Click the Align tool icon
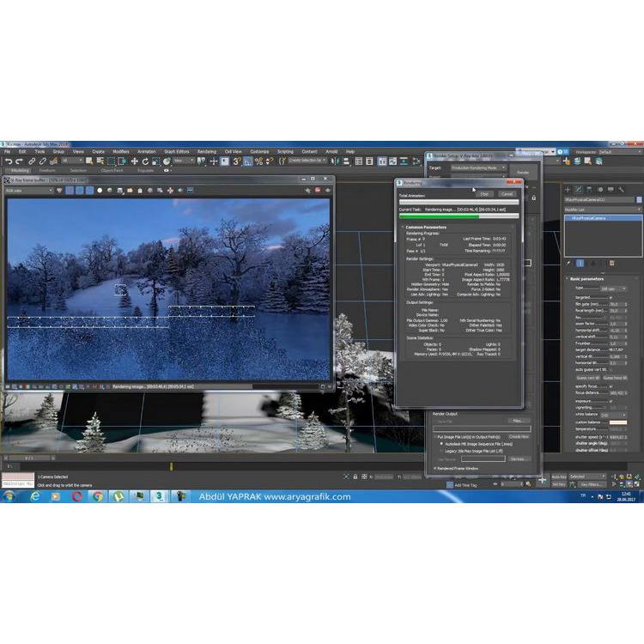Screen dimensions: 644x644 (346, 161)
